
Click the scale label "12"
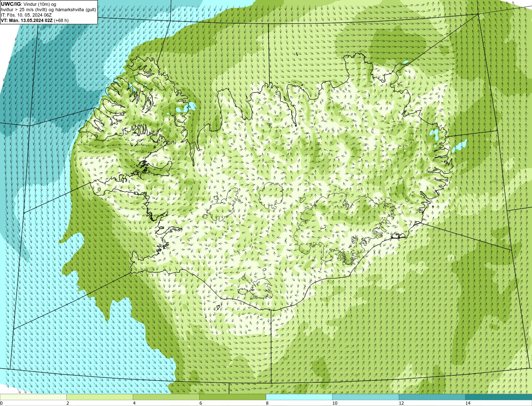[401, 403]
